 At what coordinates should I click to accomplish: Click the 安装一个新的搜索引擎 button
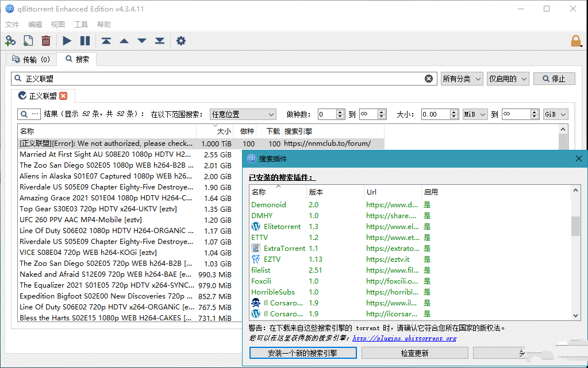click(x=303, y=353)
